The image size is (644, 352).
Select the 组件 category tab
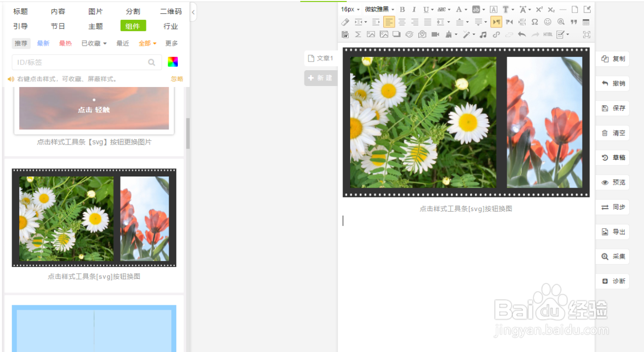click(133, 26)
